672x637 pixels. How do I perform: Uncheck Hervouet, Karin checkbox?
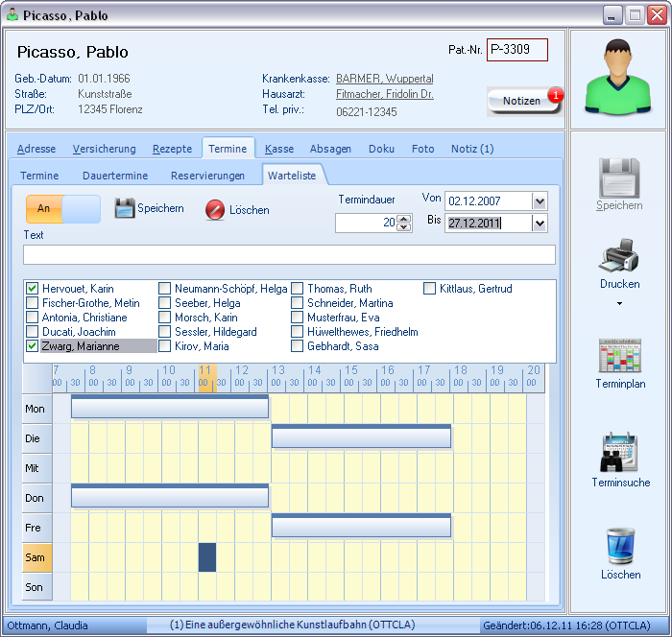(x=32, y=289)
